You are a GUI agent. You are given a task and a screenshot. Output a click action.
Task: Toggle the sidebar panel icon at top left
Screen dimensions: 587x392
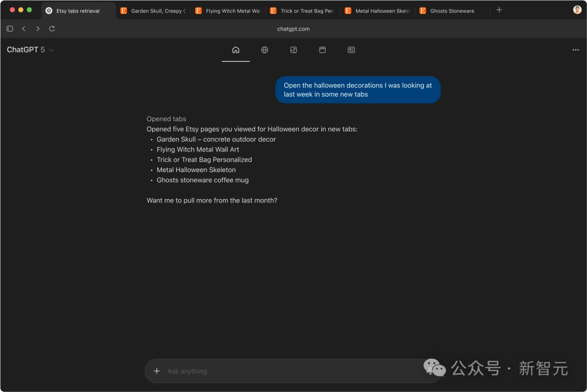pos(9,28)
